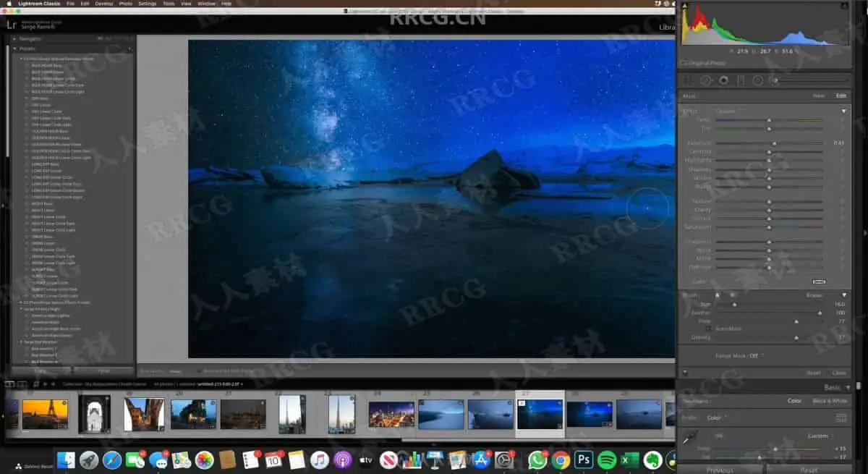Open the Edit menu
The image size is (868, 474).
[x=85, y=4]
